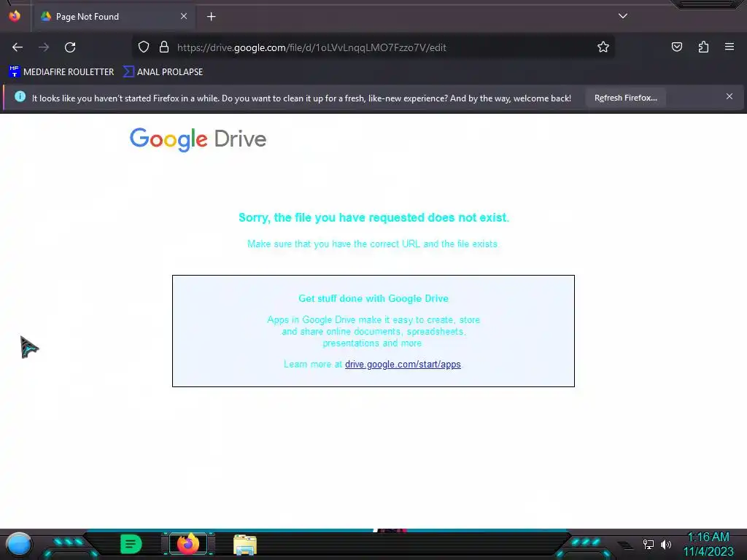List all tabs dropdown arrow
The height and width of the screenshot is (560, 747).
point(623,16)
